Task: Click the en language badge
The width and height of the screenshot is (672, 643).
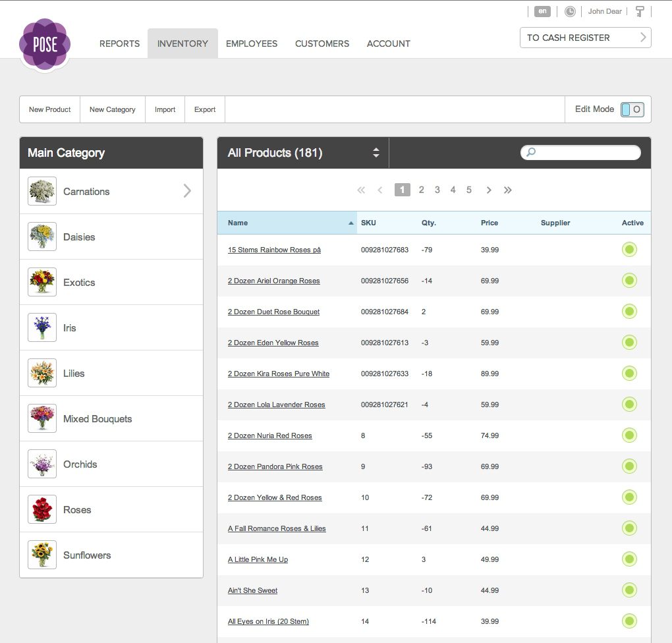Action: coord(542,12)
